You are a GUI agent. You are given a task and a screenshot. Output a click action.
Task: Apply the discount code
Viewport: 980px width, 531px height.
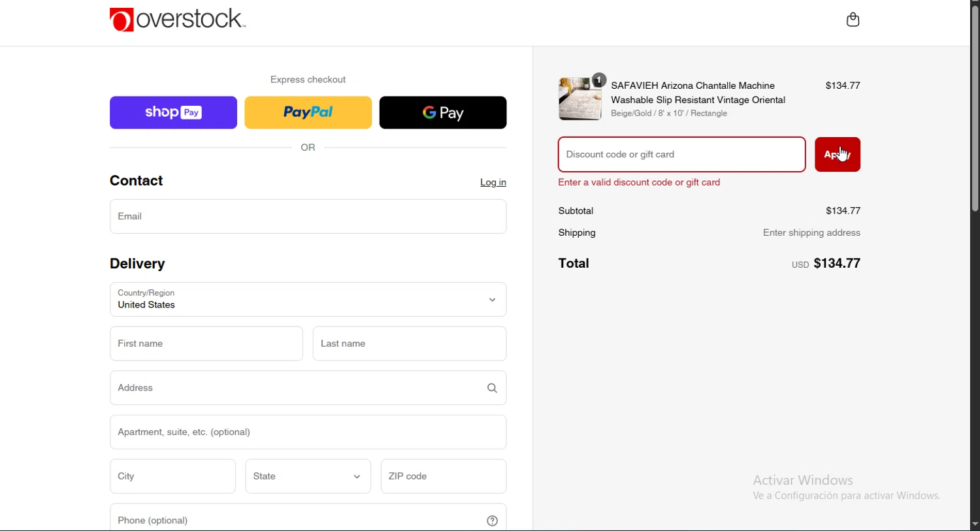[x=838, y=155]
